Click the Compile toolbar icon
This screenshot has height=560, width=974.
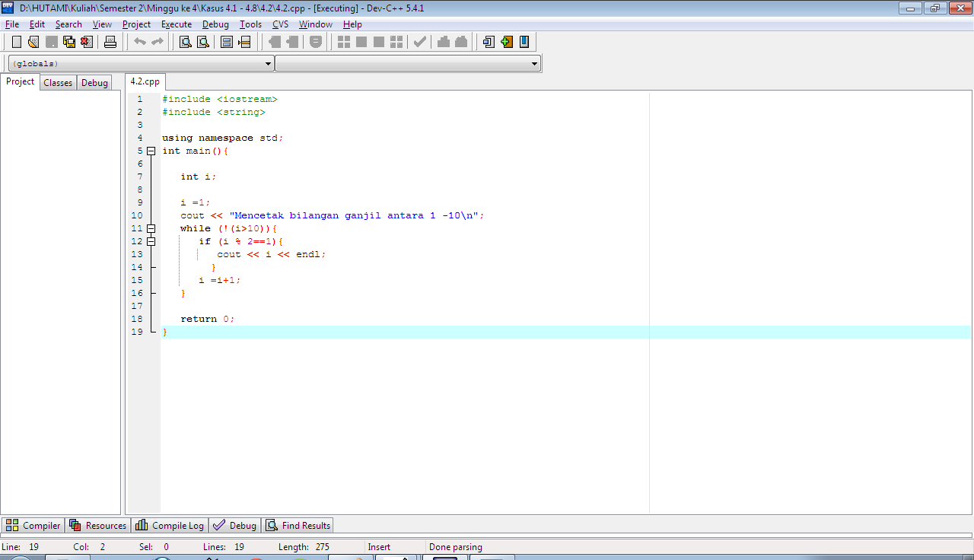[344, 42]
